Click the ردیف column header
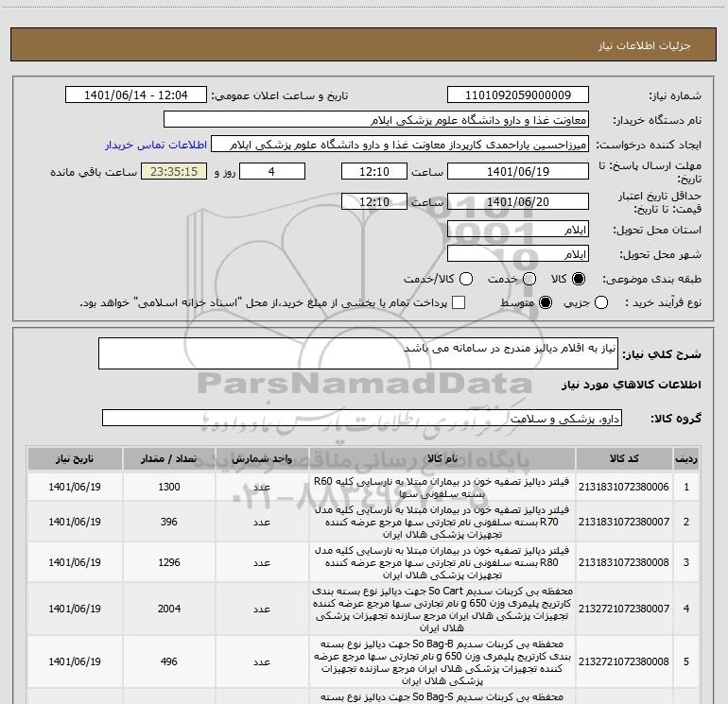 click(x=686, y=458)
